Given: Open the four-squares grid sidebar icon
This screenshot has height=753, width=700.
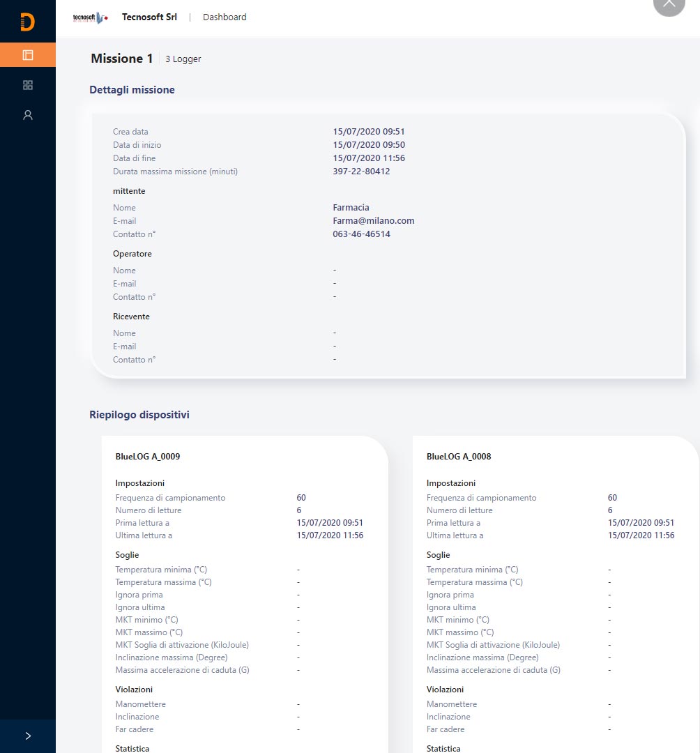Looking at the screenshot, I should (28, 85).
